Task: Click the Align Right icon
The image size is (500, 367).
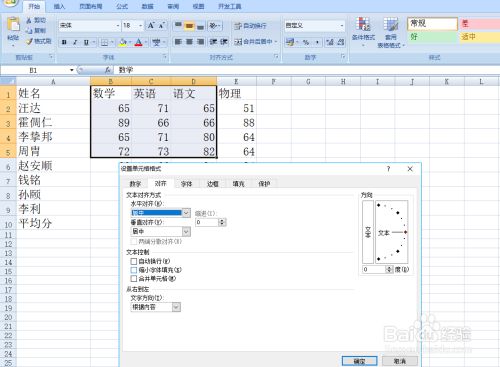Action: 200,42
